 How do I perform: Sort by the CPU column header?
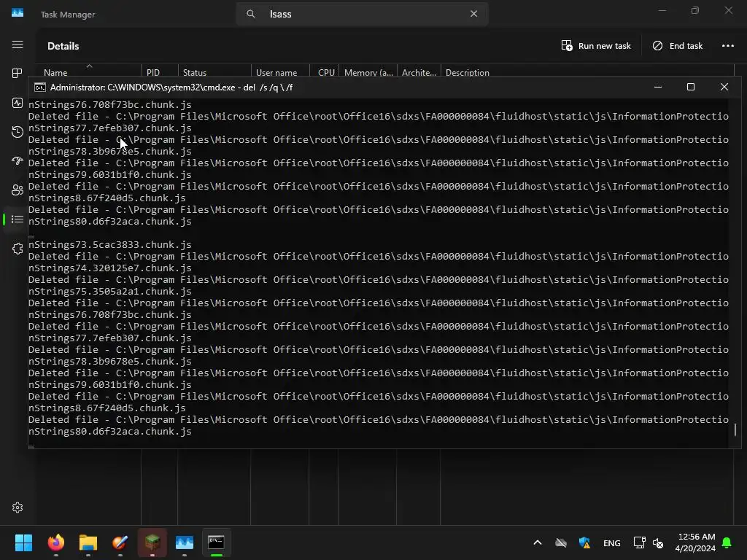point(326,72)
